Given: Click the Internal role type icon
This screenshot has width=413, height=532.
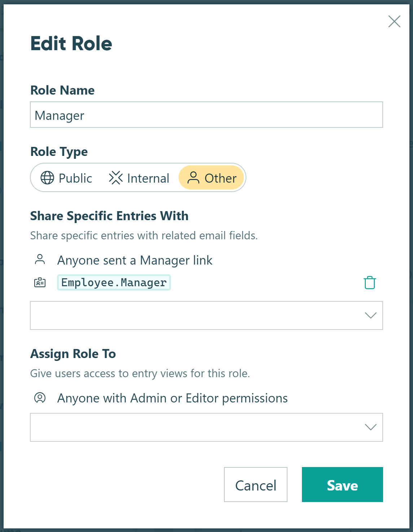Looking at the screenshot, I should coord(116,178).
